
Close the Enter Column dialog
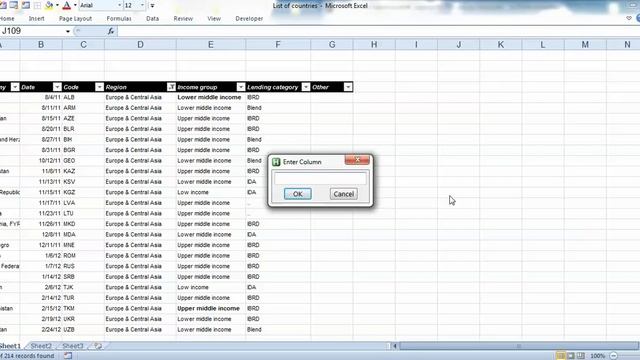coord(357,160)
